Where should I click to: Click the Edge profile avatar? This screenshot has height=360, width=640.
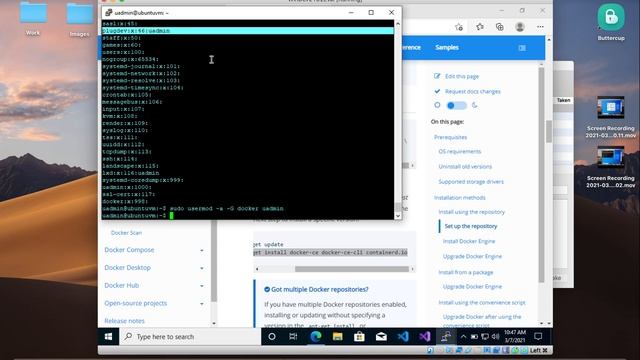[x=520, y=27]
